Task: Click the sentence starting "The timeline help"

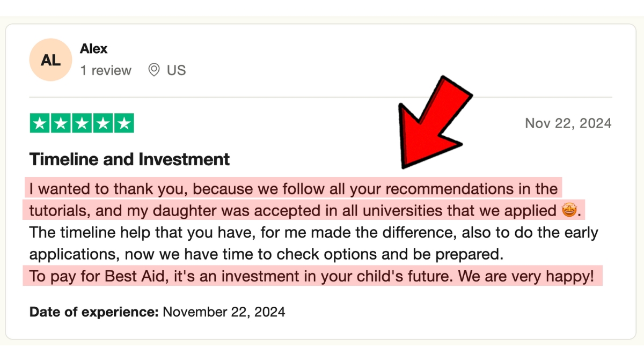Action: coord(314,243)
